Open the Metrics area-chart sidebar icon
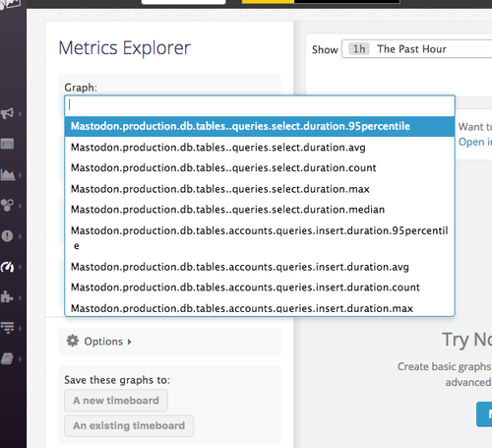 click(8, 174)
